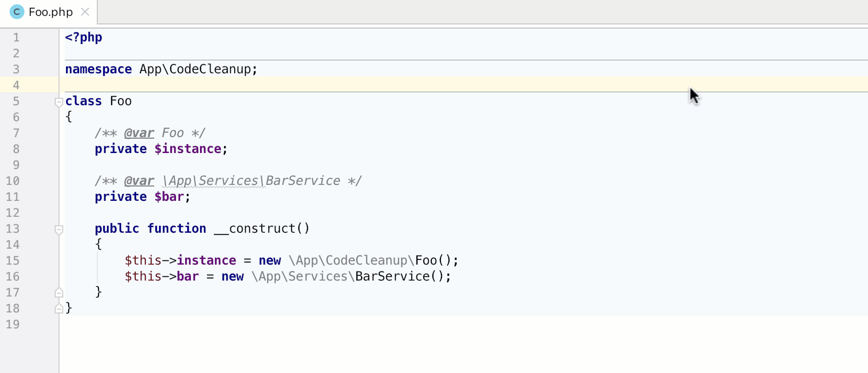Click line number 19 in the gutter

coord(13,324)
